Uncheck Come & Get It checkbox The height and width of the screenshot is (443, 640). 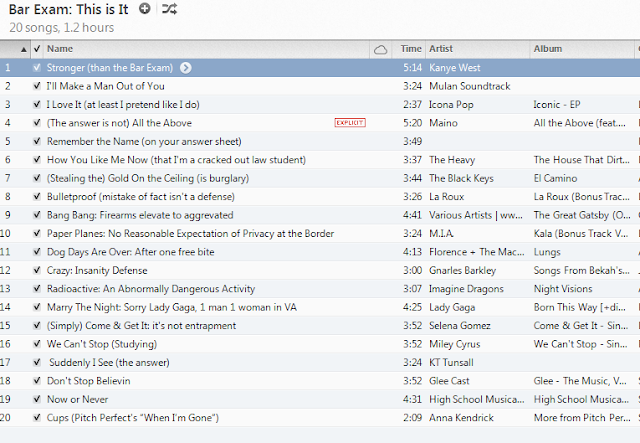37,326
